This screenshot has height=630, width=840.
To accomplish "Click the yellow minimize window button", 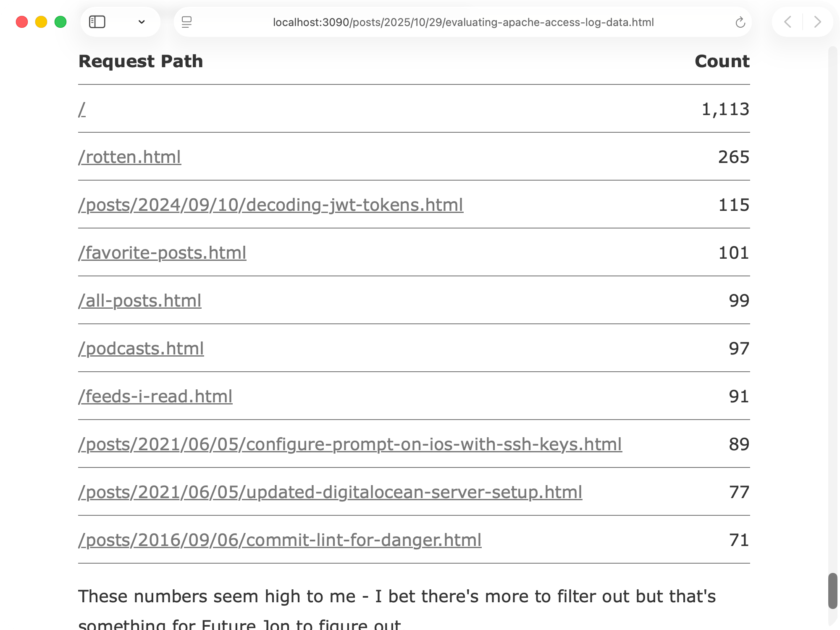I will [x=41, y=22].
